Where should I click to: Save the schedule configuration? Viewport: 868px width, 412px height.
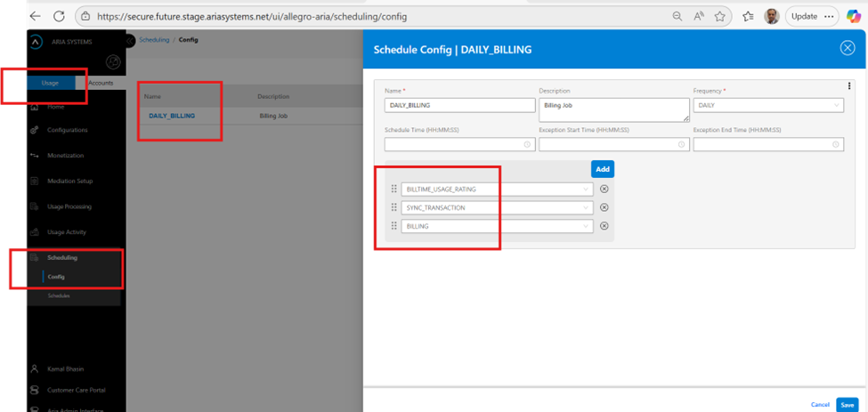click(847, 404)
